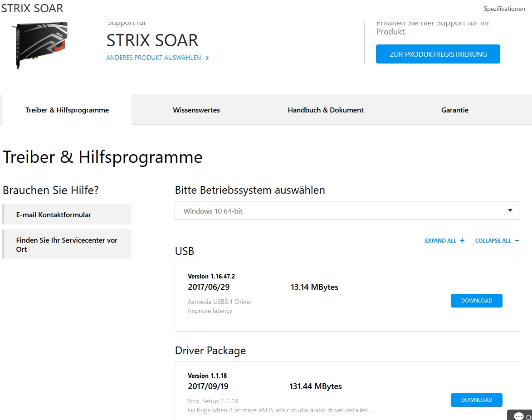The width and height of the screenshot is (532, 420).
Task: Click Finden Sie Ihr Servicecenter vor Ort
Action: click(67, 244)
